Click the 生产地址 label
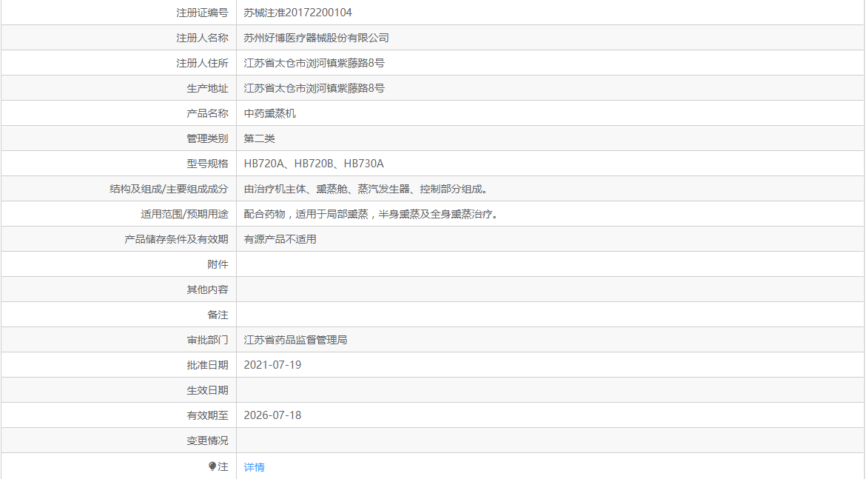This screenshot has height=479, width=868. [207, 88]
